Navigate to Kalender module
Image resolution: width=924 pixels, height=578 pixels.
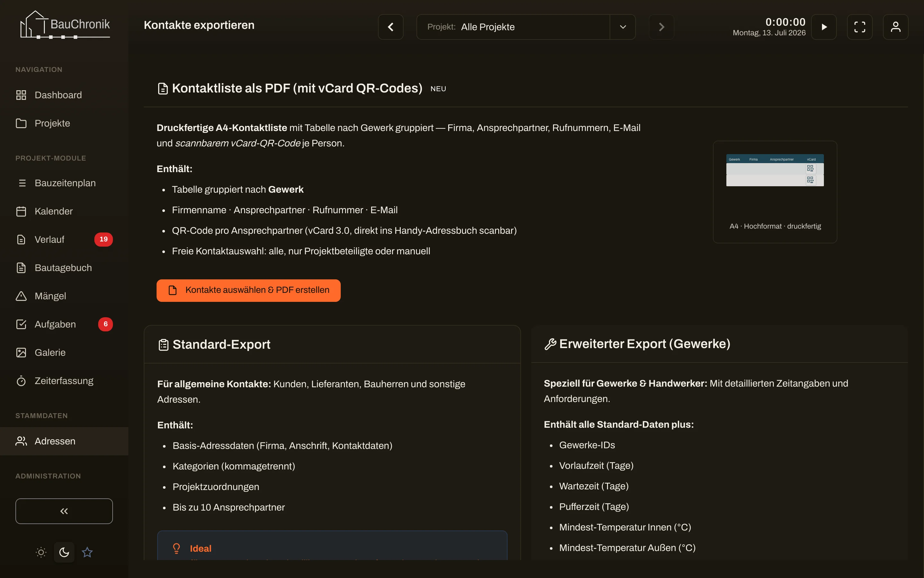[x=64, y=211]
